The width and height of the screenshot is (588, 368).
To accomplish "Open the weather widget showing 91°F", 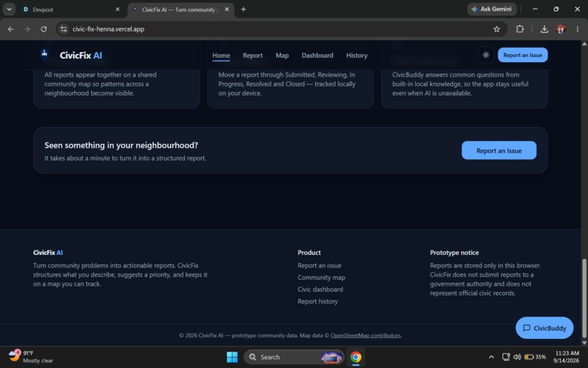I will tap(31, 357).
